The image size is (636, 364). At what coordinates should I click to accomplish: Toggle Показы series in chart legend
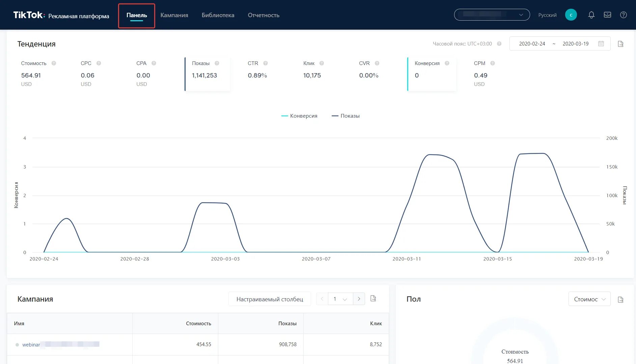click(346, 116)
